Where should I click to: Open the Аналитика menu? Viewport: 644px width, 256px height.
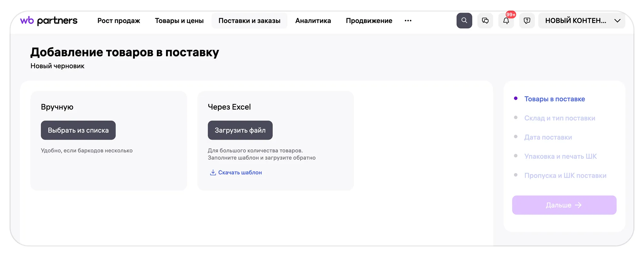click(x=313, y=21)
